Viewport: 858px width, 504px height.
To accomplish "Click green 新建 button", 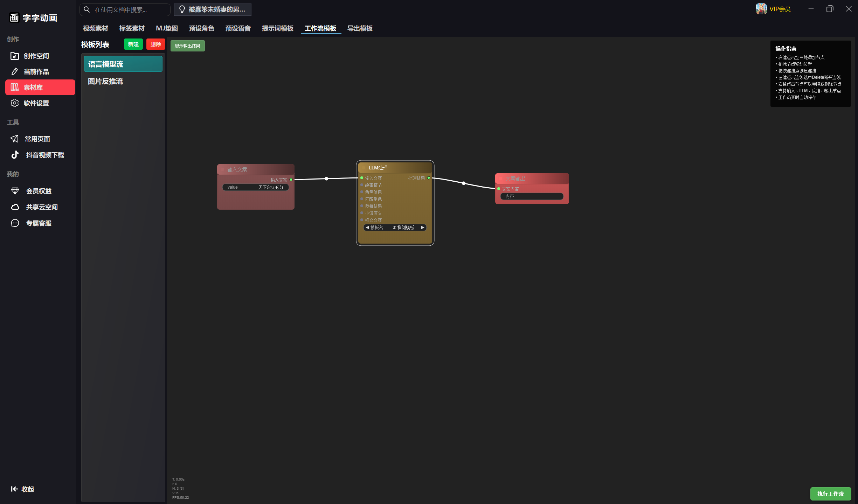I will click(133, 44).
